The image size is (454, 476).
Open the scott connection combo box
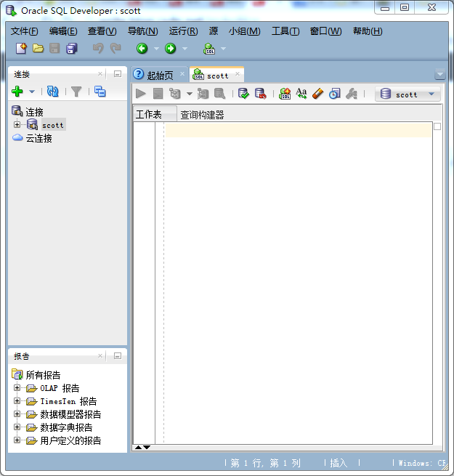point(408,94)
